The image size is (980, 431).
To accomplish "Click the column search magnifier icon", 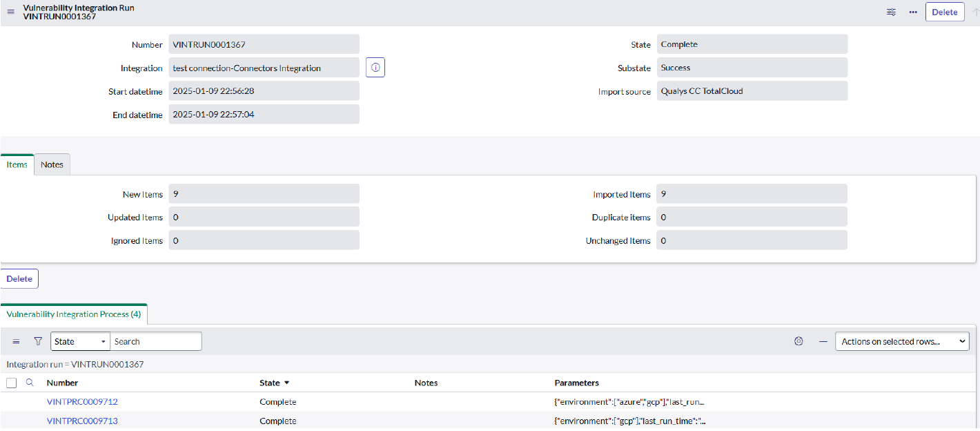I will coord(30,382).
